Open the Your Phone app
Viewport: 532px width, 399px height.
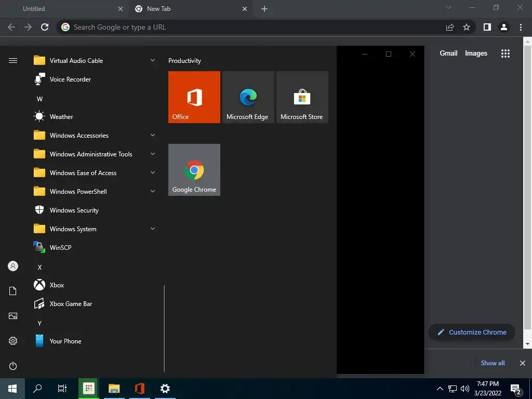click(x=95, y=341)
